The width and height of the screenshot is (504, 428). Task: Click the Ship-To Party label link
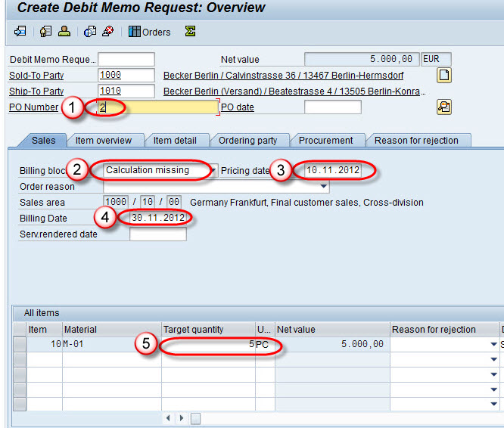[36, 91]
